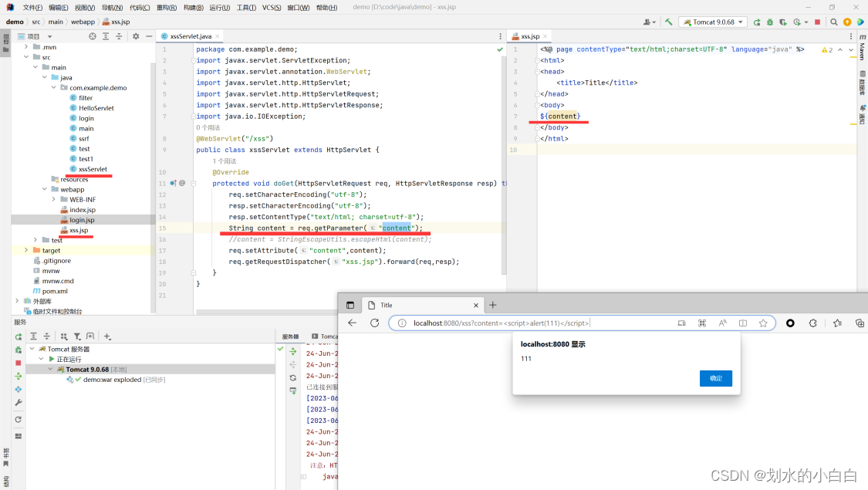Collapse the com.example.demo package
Image resolution: width=868 pixels, height=490 pixels.
[x=54, y=87]
